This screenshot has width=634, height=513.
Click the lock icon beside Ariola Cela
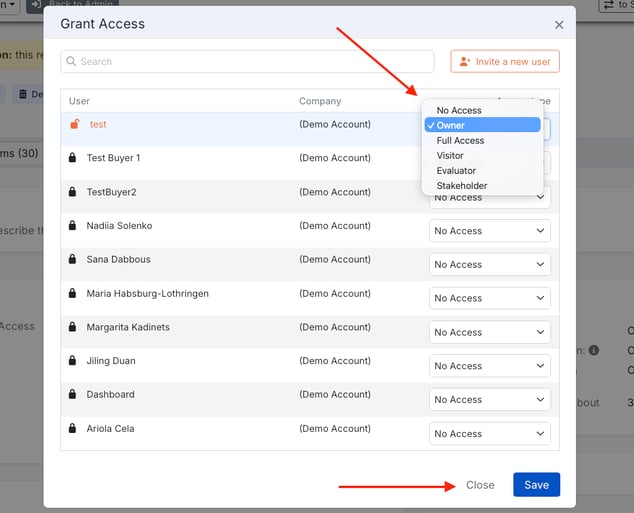point(72,429)
